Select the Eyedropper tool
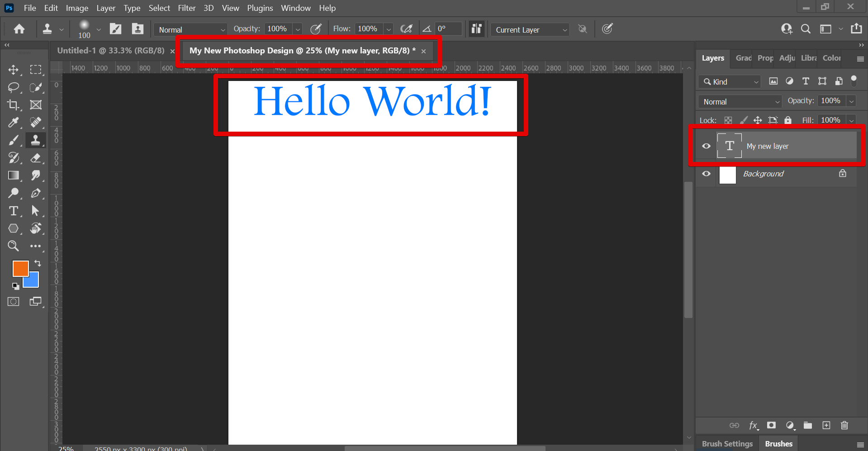Screen dimensions: 868x451 pos(13,122)
